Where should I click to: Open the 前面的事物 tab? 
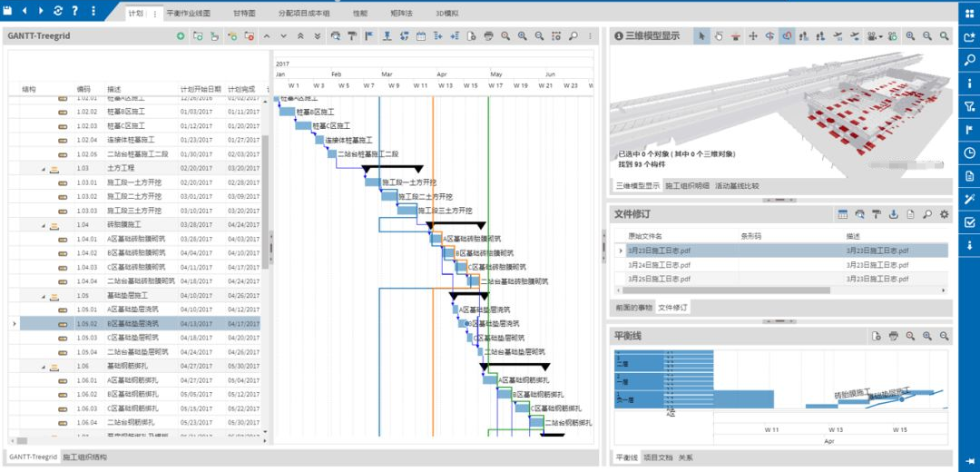[x=633, y=308]
